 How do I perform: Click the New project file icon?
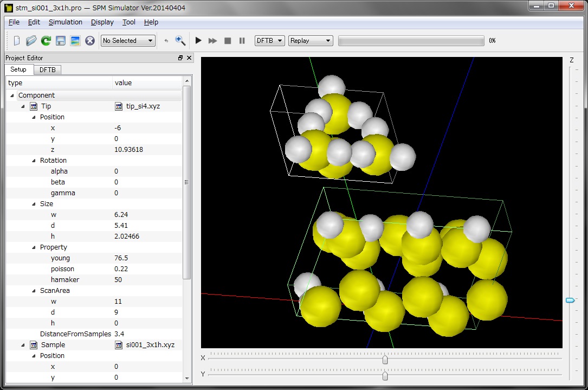tap(17, 41)
